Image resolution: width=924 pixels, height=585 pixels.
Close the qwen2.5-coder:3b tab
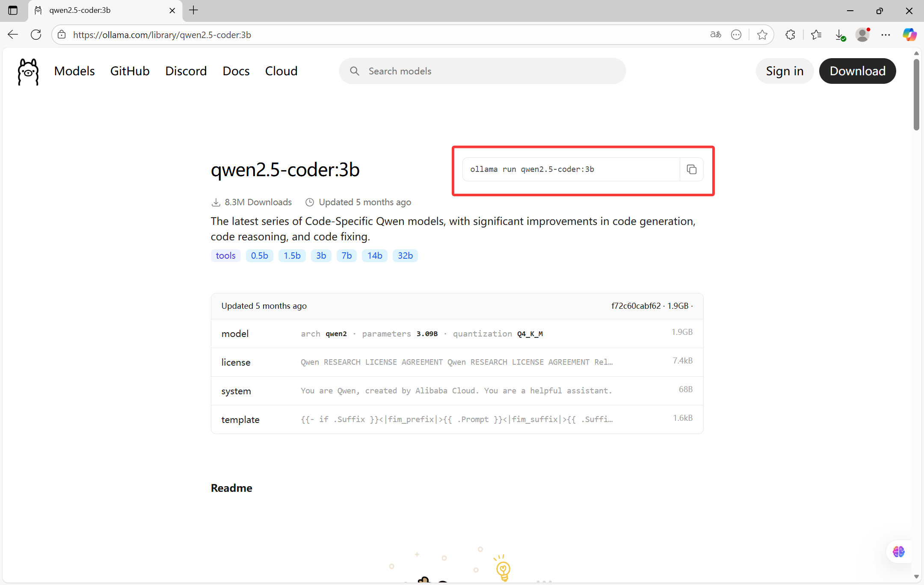172,10
